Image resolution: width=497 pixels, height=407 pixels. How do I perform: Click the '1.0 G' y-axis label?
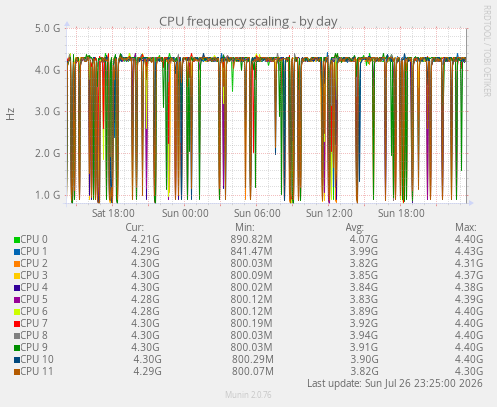tap(48, 195)
